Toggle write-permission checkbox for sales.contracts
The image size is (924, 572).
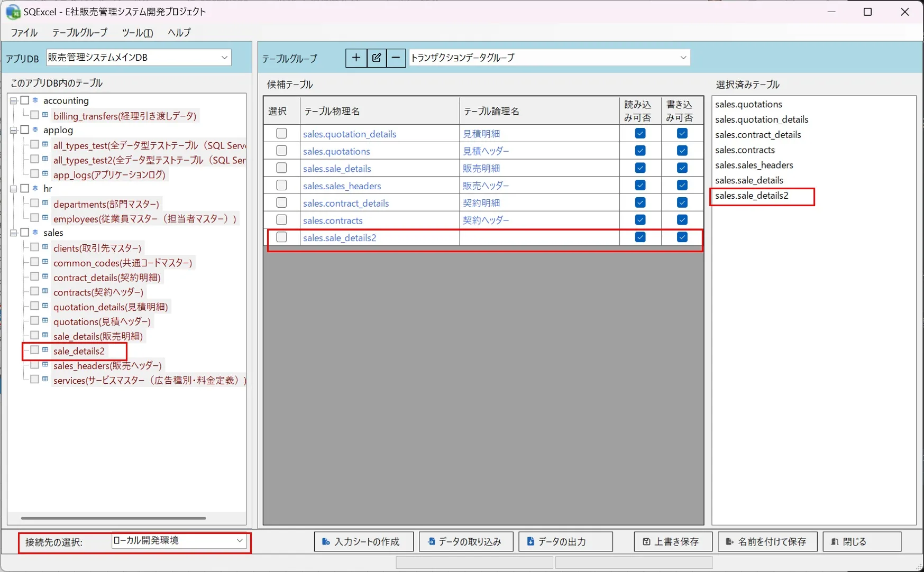click(682, 220)
